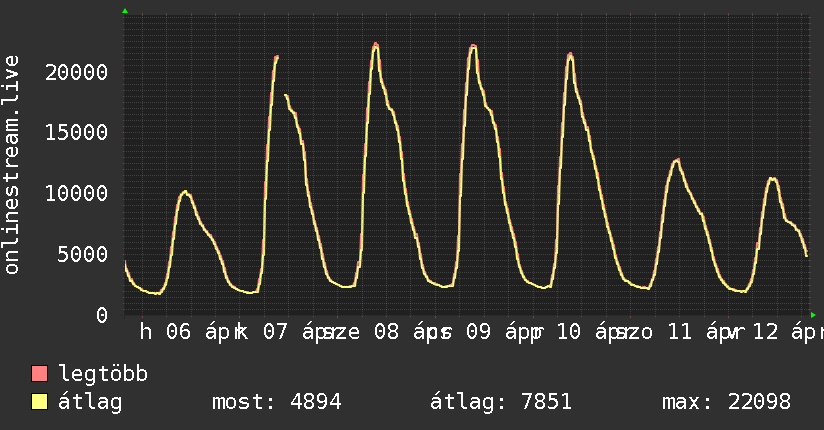Click the 12 date label on x-axis
Screen dimensions: 824x430
766,332
